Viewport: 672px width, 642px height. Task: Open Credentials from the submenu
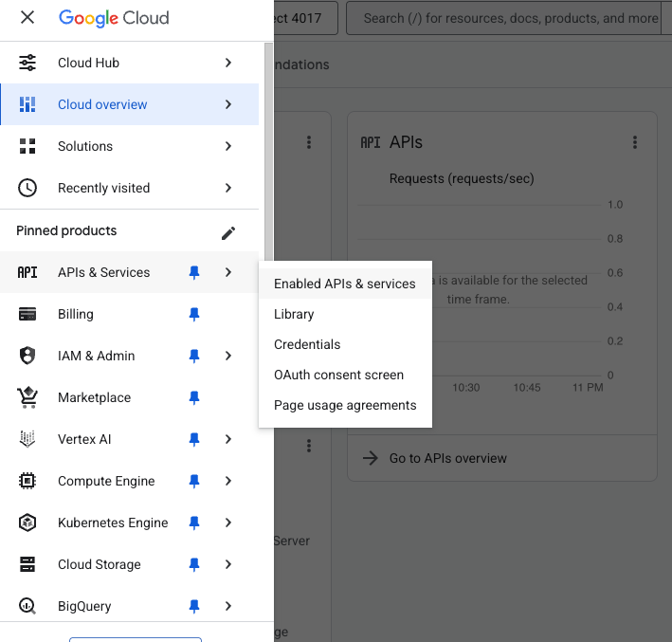[x=345, y=344]
